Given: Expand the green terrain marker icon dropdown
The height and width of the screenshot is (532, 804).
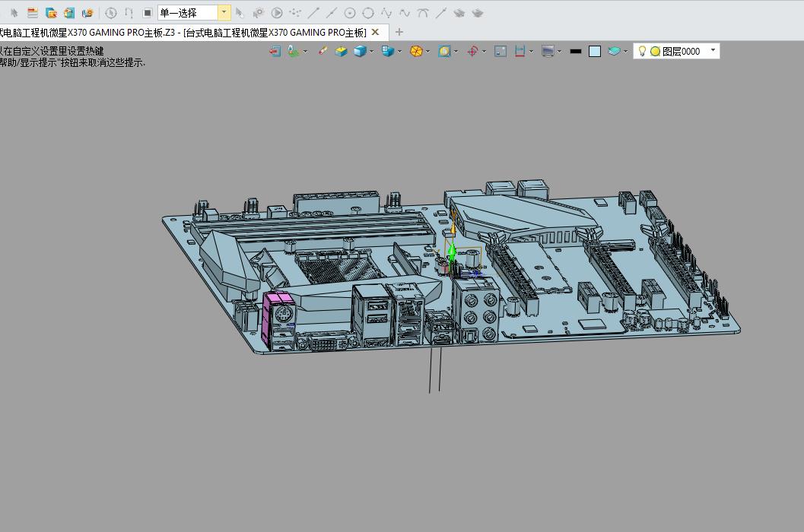Looking at the screenshot, I should pyautogui.click(x=305, y=51).
